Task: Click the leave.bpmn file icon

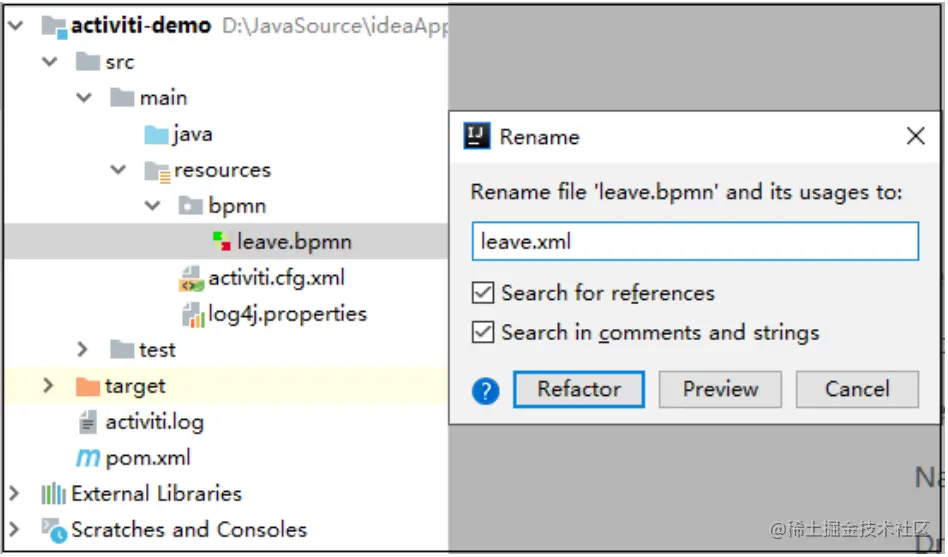Action: coord(222,241)
